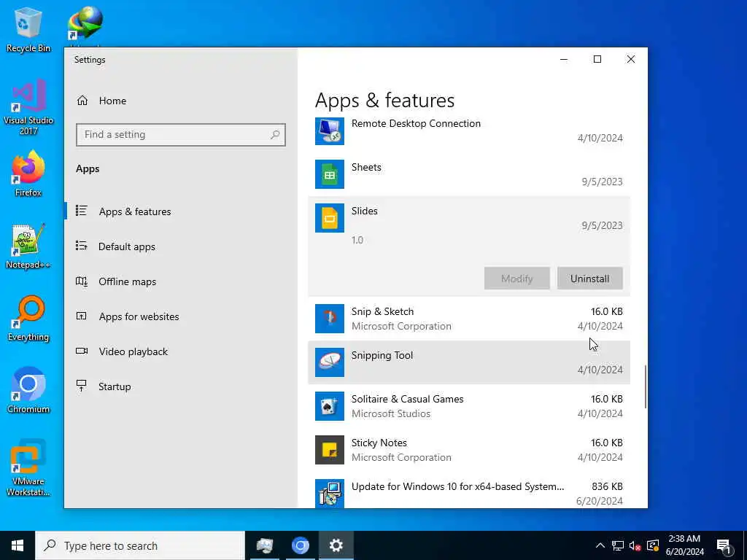747x560 pixels.
Task: Click the Snip & Sketch app icon
Action: 329,319
